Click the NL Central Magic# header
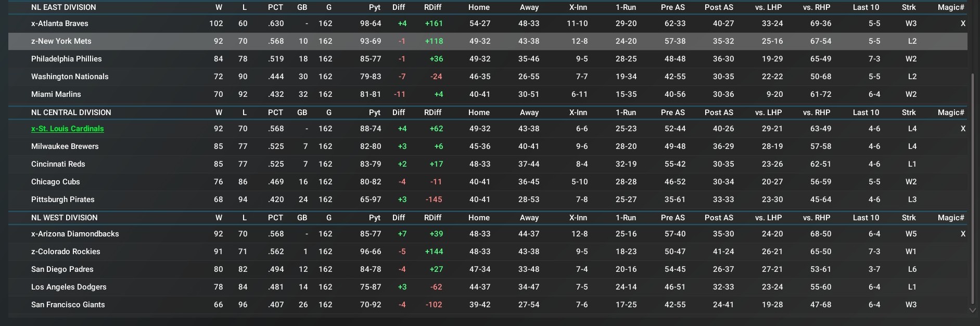Screen dimensions: 980x326 pos(950,112)
